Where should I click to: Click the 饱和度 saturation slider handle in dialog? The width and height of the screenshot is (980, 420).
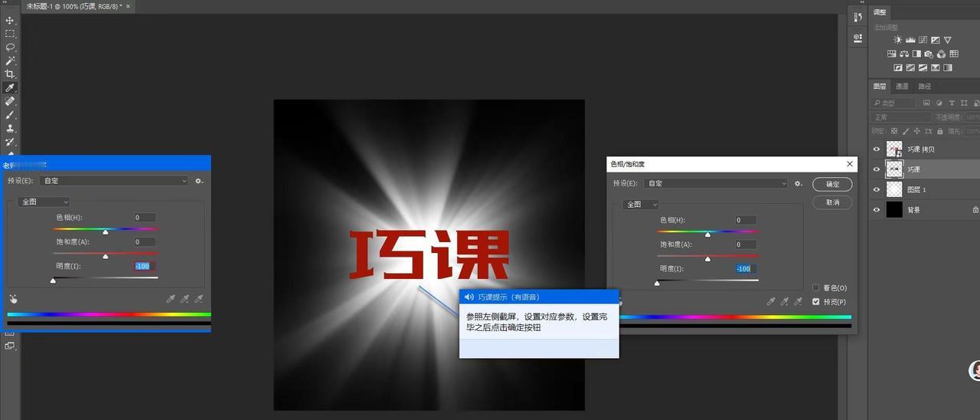tap(707, 259)
